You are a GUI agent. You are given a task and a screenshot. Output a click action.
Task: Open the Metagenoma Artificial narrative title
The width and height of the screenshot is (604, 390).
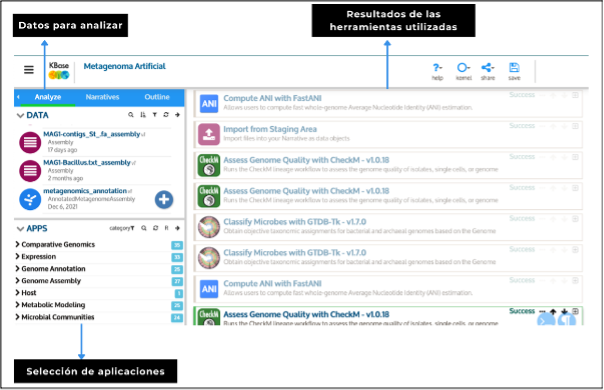pos(124,66)
